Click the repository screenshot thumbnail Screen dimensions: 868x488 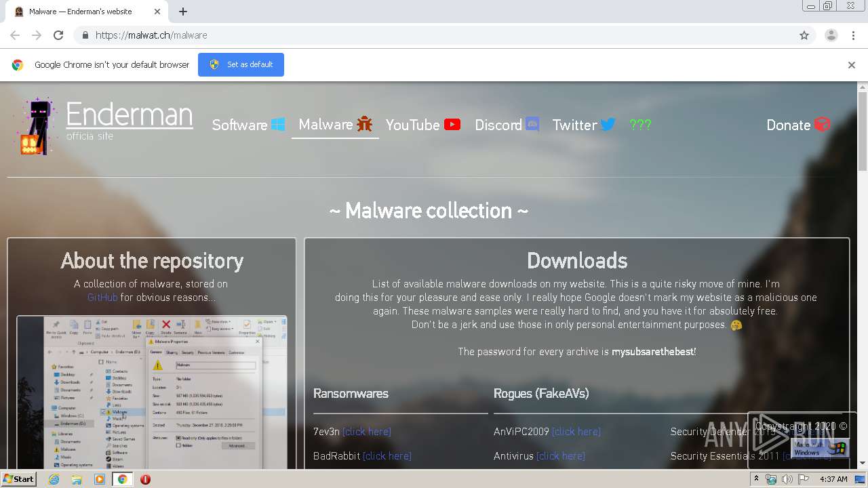[x=152, y=392]
